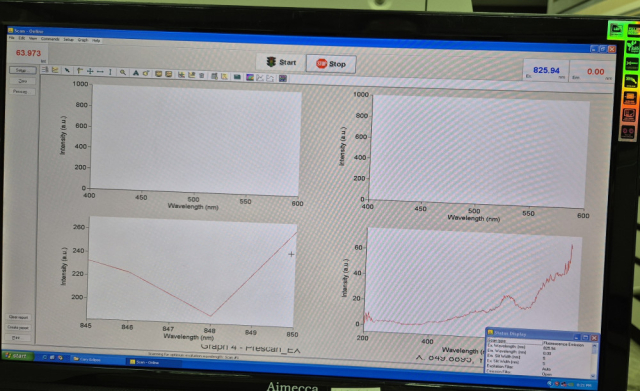Choose the arrow pointer cursor tool
This screenshot has width=640, height=391.
click(68, 71)
